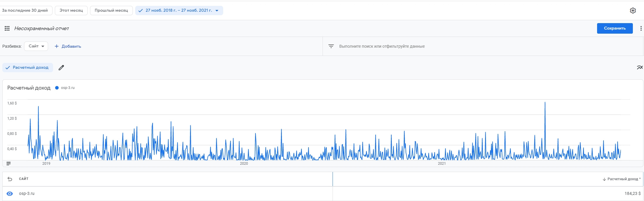
Task: Select the Этот месяц range
Action: click(71, 11)
